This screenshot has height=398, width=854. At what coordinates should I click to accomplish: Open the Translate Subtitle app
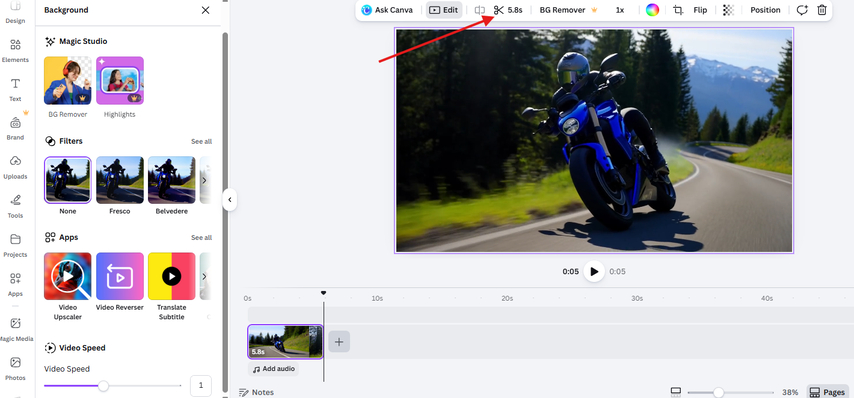172,276
